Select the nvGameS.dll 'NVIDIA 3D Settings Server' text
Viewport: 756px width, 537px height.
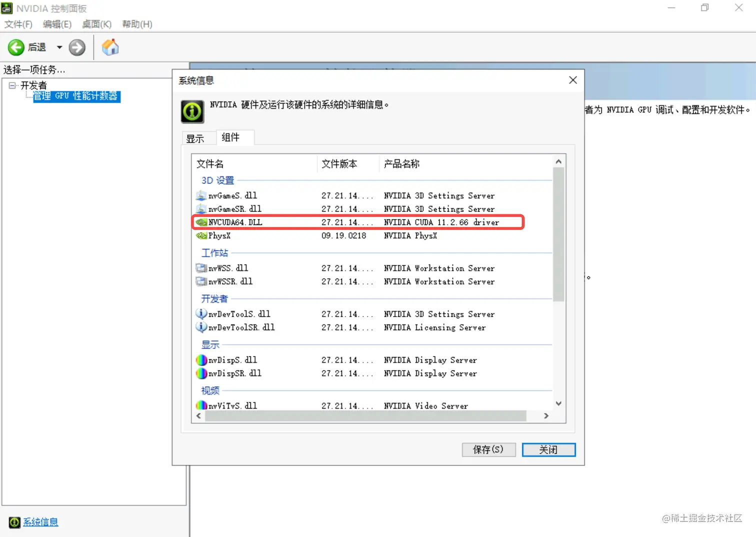(439, 195)
